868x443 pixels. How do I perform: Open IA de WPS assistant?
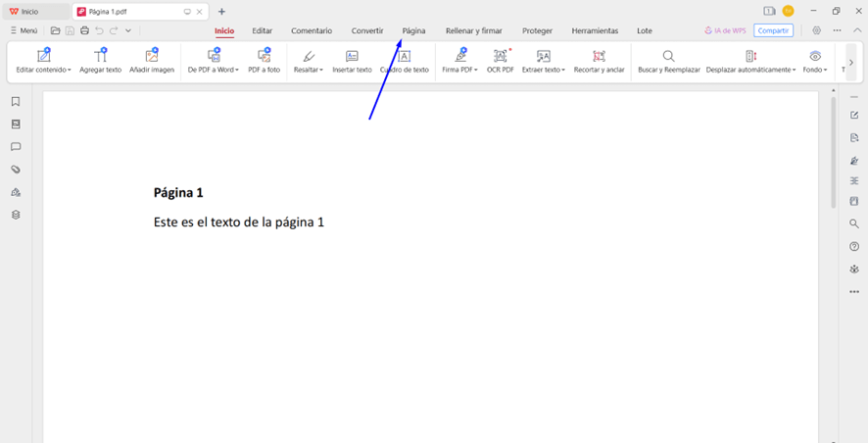point(725,30)
